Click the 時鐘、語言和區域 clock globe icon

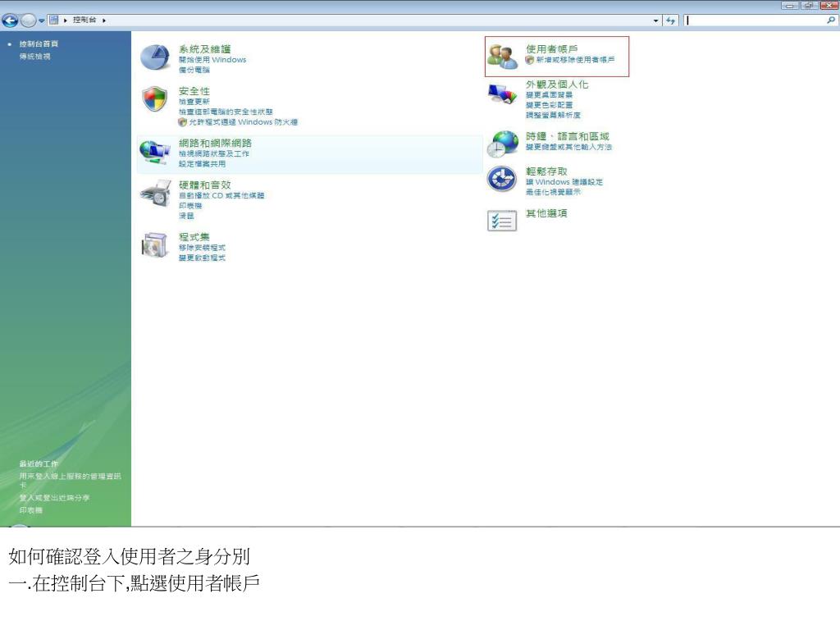click(x=503, y=144)
